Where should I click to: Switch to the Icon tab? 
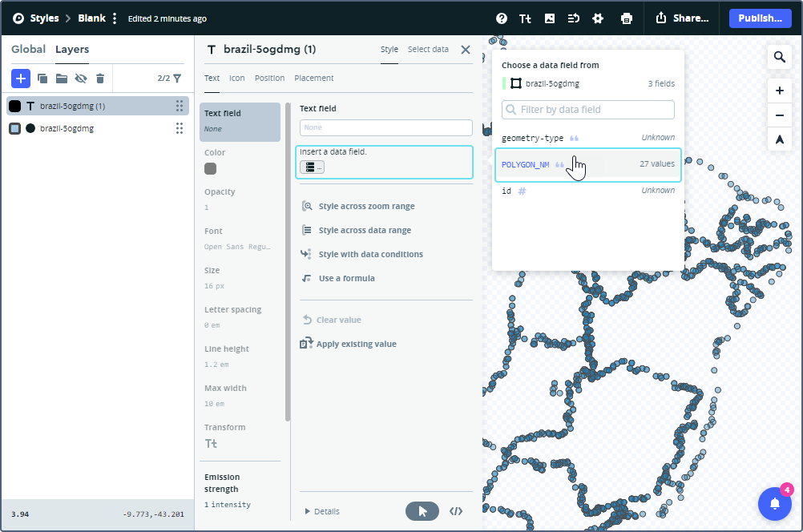[237, 79]
